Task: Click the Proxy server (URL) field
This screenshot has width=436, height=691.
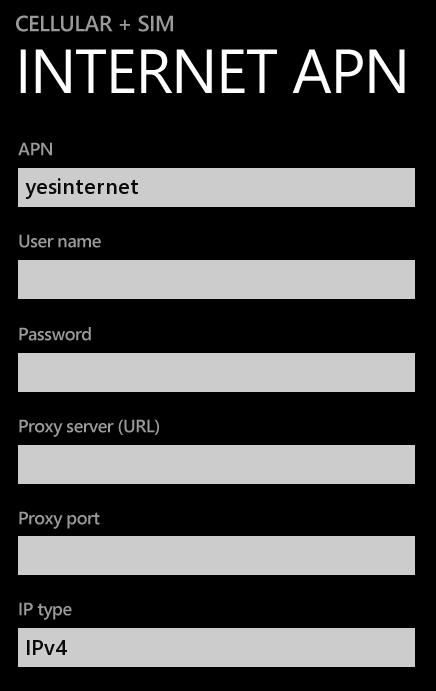Action: [216, 464]
